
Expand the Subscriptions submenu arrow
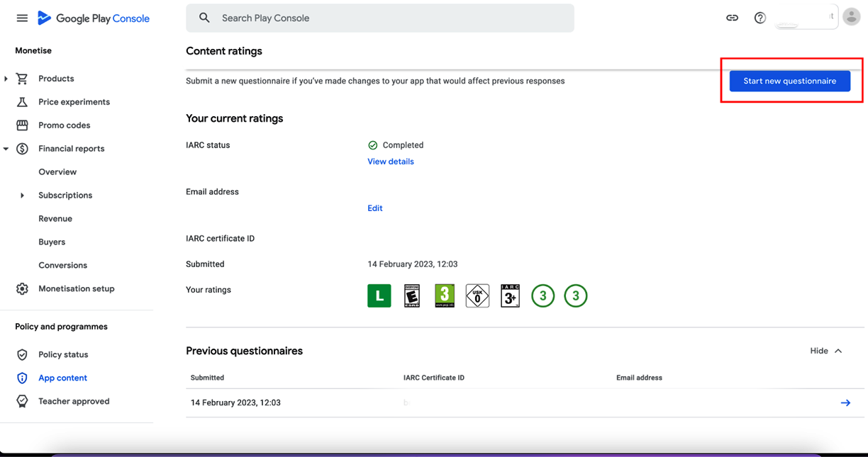(22, 196)
